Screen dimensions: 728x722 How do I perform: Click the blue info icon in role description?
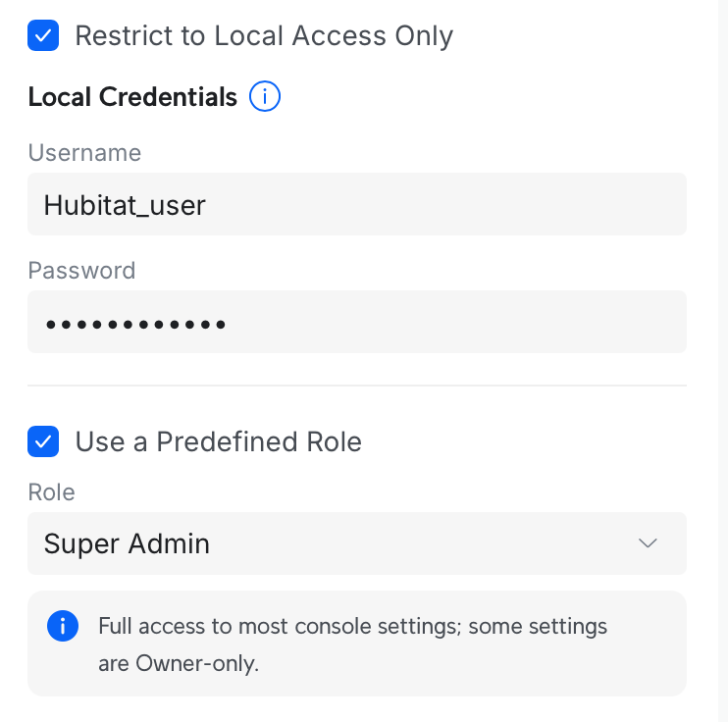[x=63, y=626]
